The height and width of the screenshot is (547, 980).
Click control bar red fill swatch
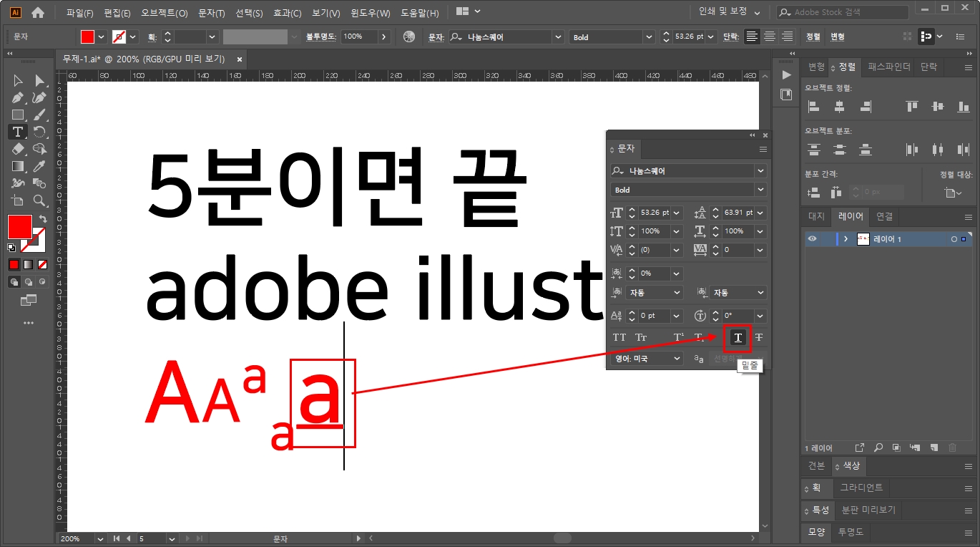pyautogui.click(x=87, y=37)
